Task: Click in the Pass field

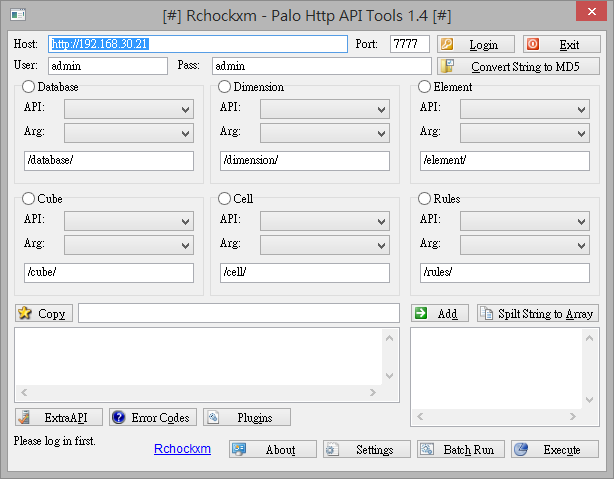Action: [x=321, y=66]
